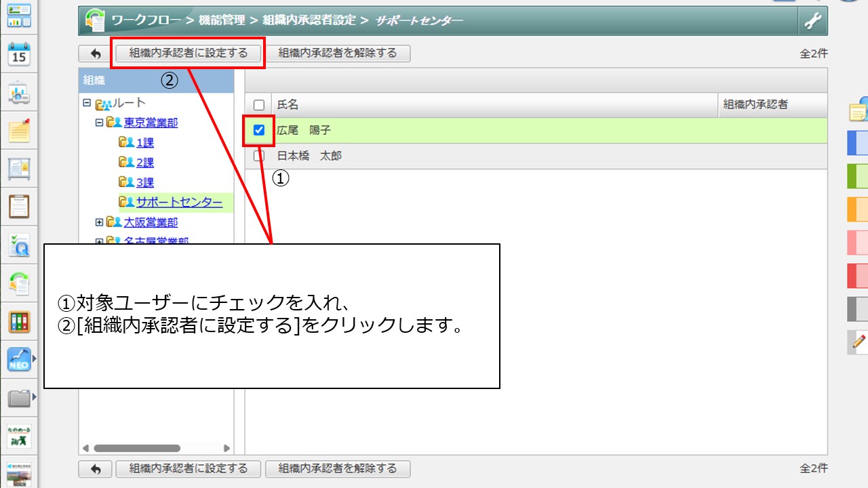Click the back arrow button below the list
Viewport: 868px width, 488px height.
tap(95, 468)
